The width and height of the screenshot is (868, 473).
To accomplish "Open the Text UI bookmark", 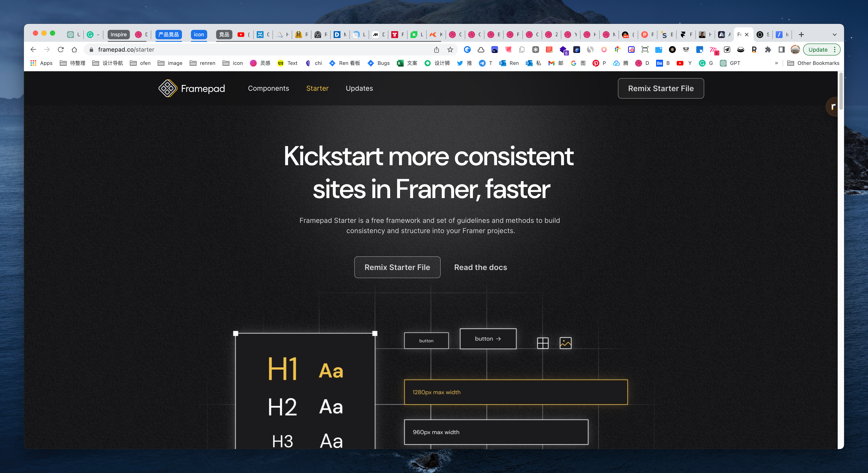I will 287,63.
